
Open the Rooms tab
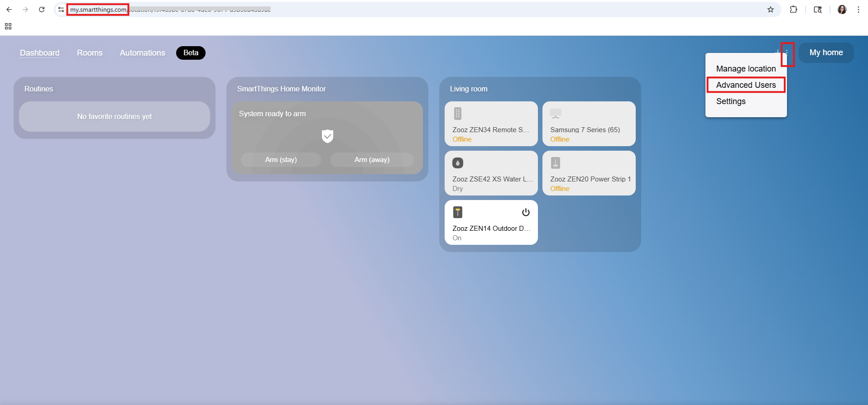(90, 53)
